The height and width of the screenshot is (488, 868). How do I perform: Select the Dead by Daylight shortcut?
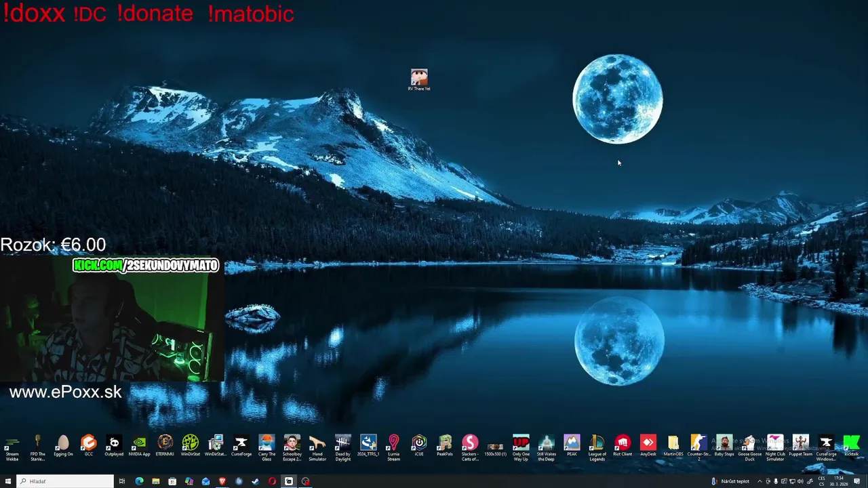(x=343, y=448)
